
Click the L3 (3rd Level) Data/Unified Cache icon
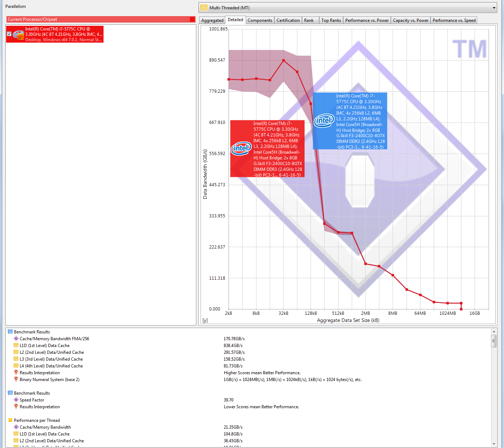point(16,359)
